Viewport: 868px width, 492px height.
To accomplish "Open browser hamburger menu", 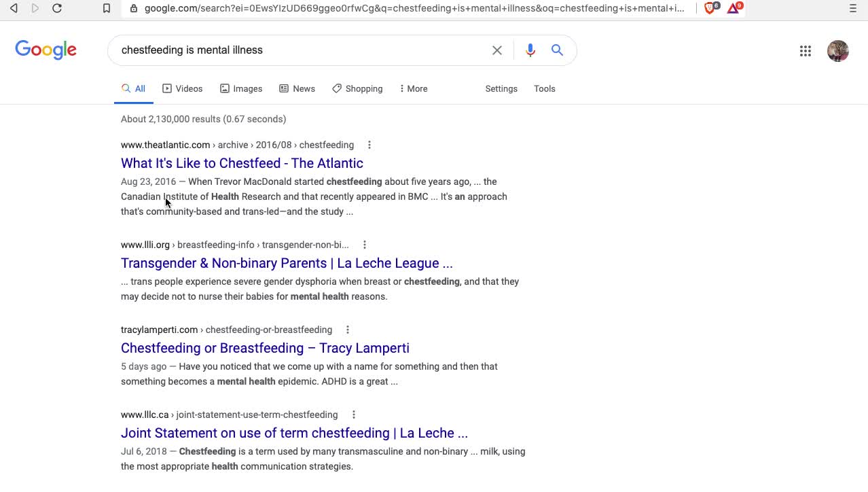I will tap(853, 8).
